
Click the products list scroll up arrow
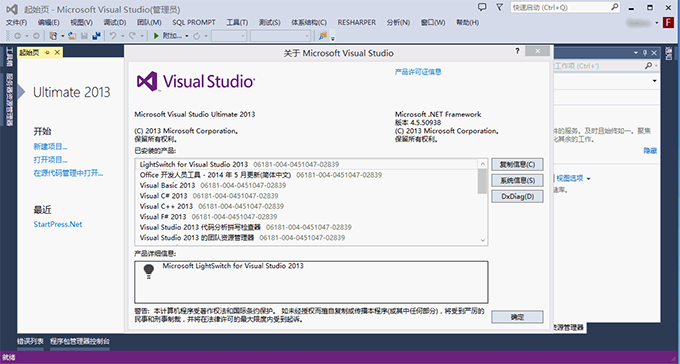(x=483, y=164)
